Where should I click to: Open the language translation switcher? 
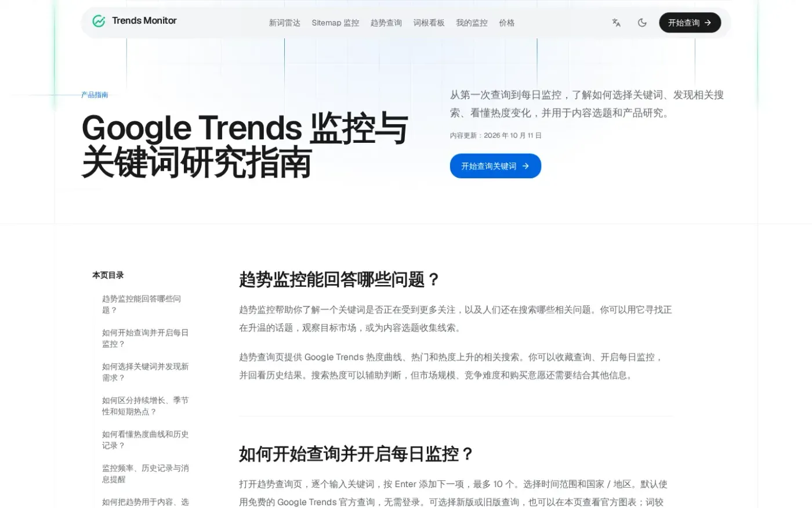point(616,23)
